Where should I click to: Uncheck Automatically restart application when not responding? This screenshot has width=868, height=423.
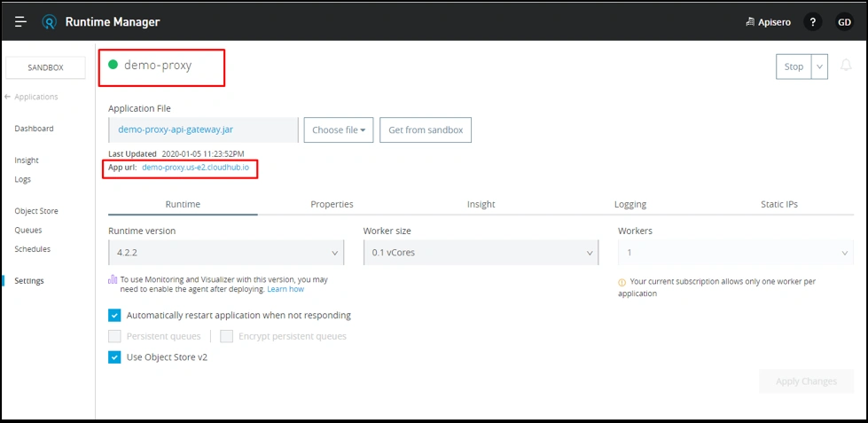click(x=114, y=315)
